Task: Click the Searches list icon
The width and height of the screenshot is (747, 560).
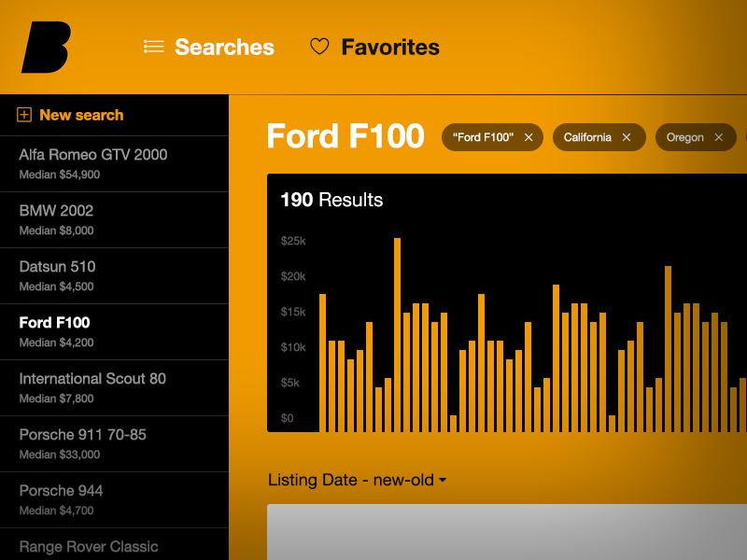Action: click(154, 47)
